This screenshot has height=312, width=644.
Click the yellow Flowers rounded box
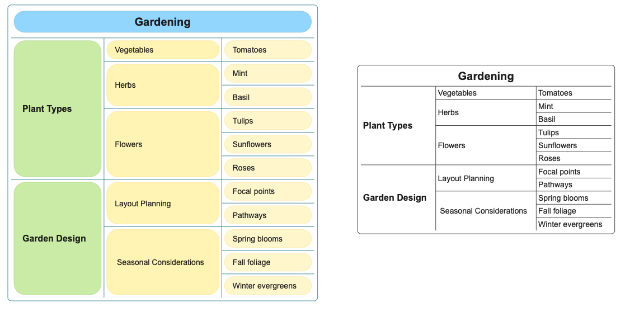pyautogui.click(x=163, y=144)
